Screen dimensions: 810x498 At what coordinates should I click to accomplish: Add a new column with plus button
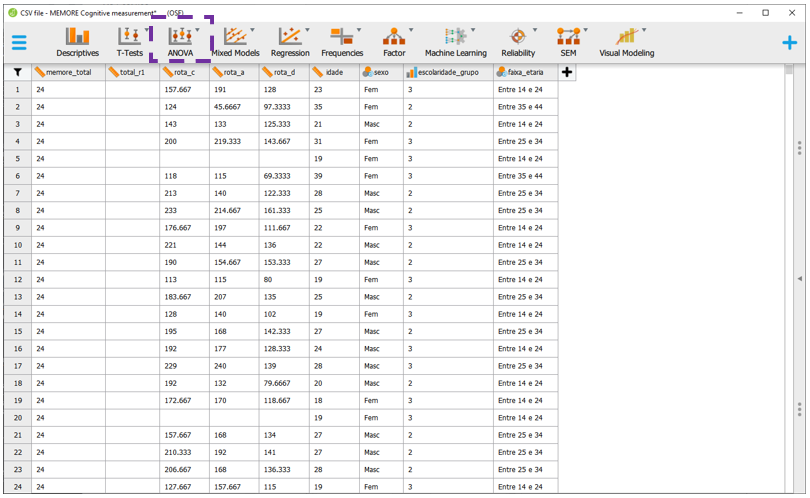pos(567,73)
